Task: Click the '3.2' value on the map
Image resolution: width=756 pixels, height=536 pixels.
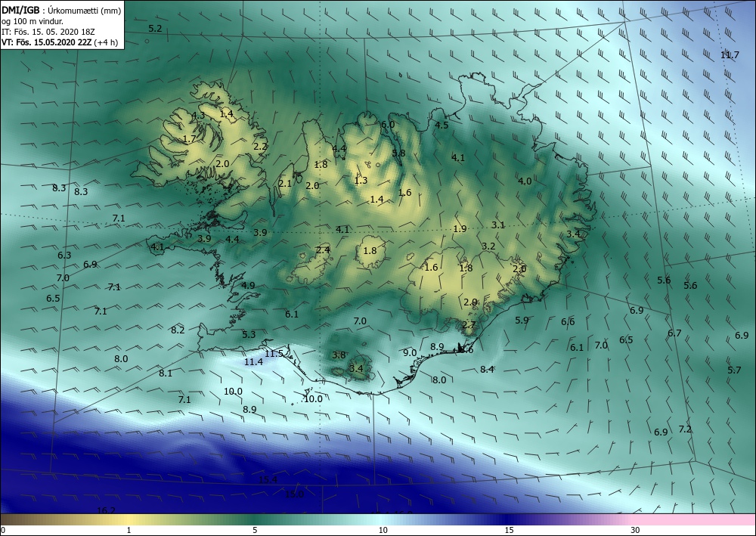Action: pos(488,246)
